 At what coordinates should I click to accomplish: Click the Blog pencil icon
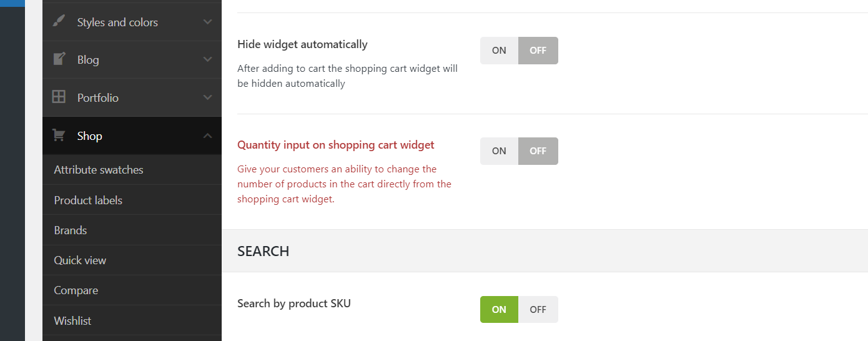pos(59,59)
